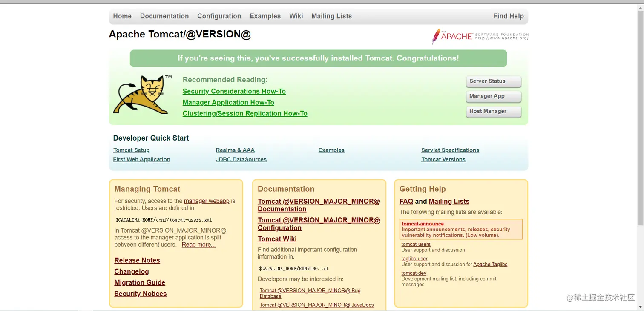Open Tomcat JavaDocs link

click(317, 305)
